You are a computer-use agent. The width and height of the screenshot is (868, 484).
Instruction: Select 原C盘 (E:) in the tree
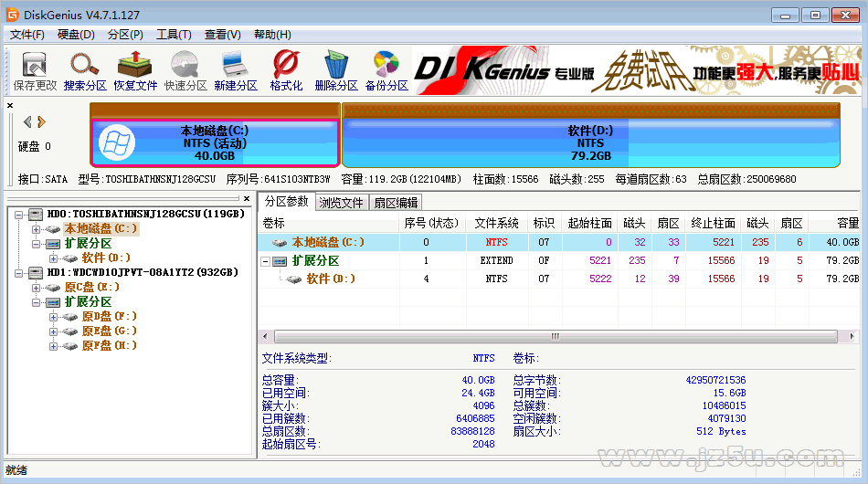(x=92, y=287)
